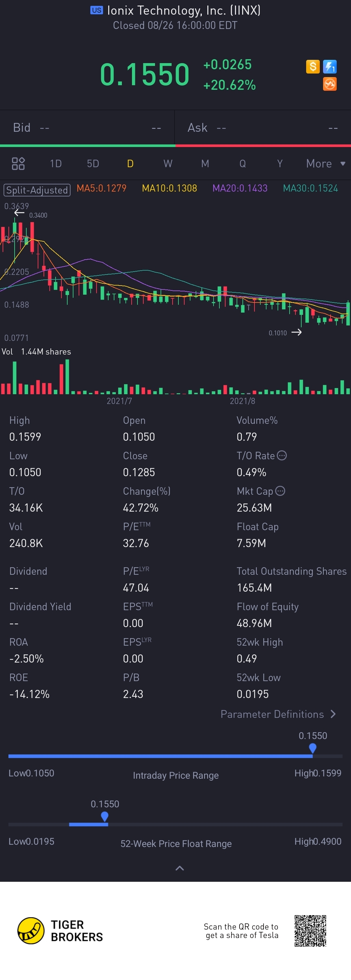The height and width of the screenshot is (980, 351).
Task: Tap the Vol 1.44M shares label
Action: click(x=36, y=352)
